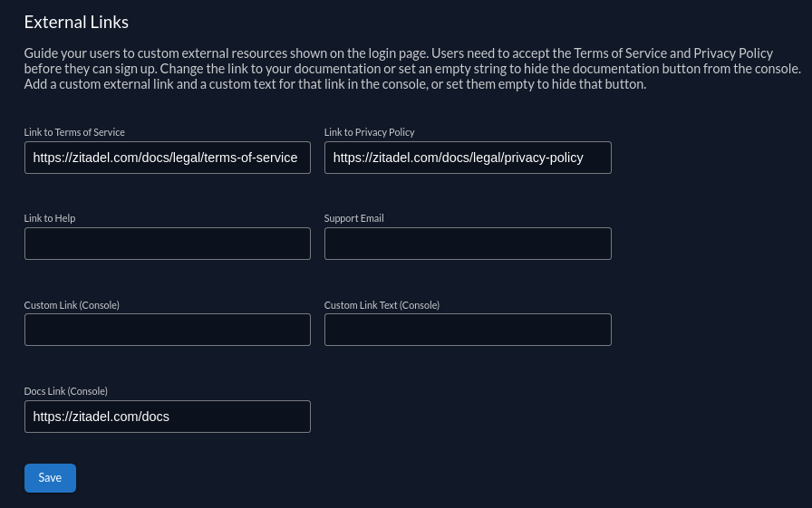
Task: Click the "Link to Terms of Service" label
Action: point(74,132)
